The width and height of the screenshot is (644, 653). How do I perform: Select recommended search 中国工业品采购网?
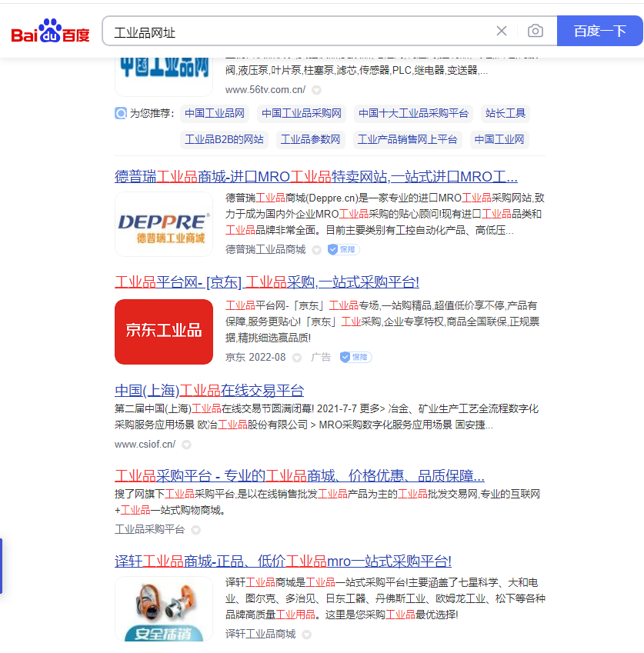coord(302,113)
